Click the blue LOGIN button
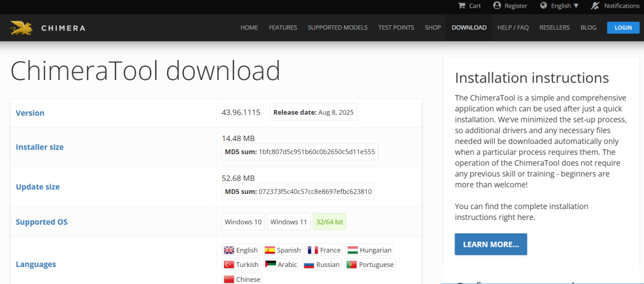The height and width of the screenshot is (284, 644). click(623, 27)
